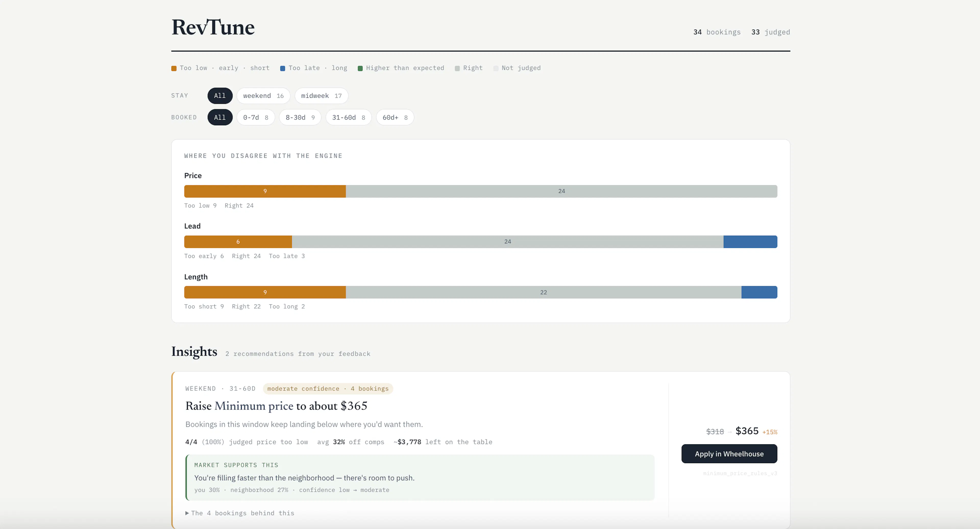This screenshot has width=980, height=529.
Task: Click the orange Length bar segment showing 9
Action: point(265,292)
